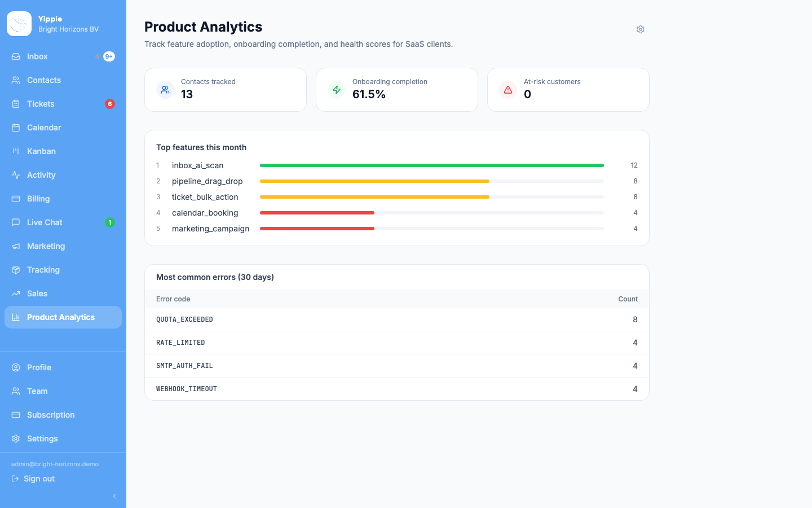The image size is (812, 508).
Task: Navigate to the Billing label
Action: coord(38,199)
